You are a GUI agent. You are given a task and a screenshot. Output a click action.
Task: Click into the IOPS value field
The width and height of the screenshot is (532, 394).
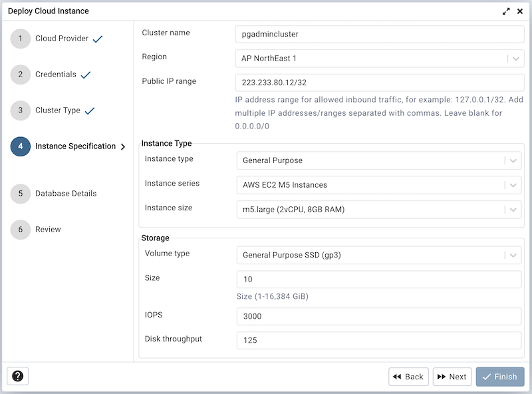pyautogui.click(x=379, y=315)
